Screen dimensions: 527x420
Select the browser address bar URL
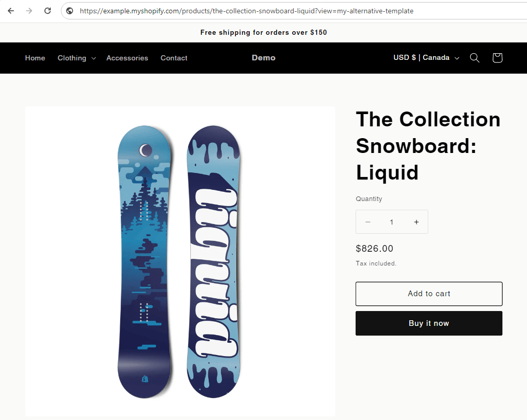(247, 11)
